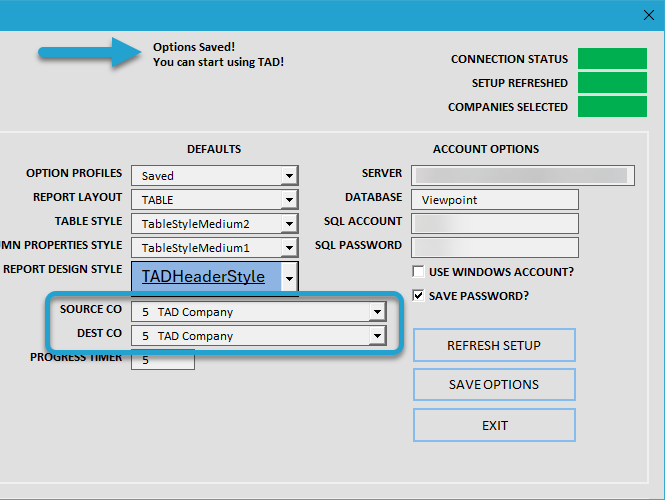Click the Companies Selected green indicator
Image resolution: width=665 pixels, height=500 pixels.
[612, 106]
